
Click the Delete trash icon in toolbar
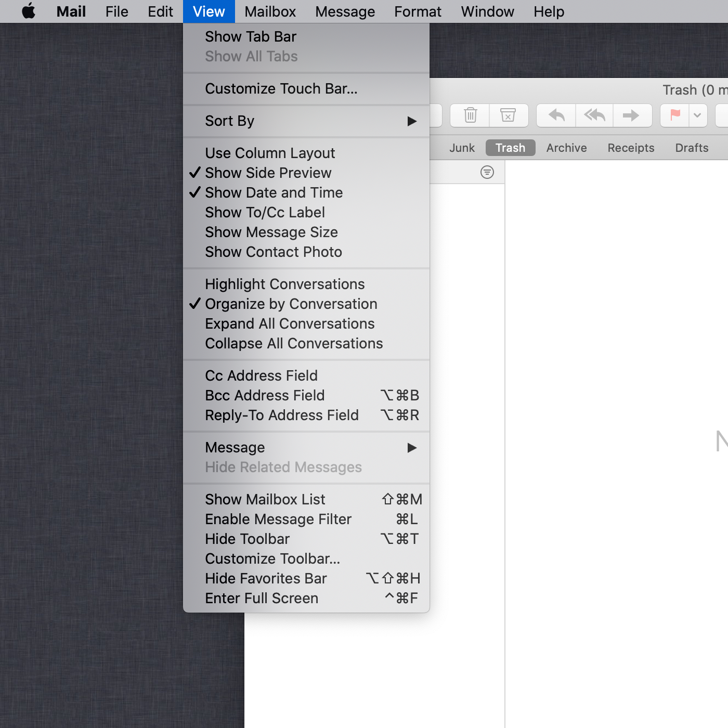[x=470, y=115]
